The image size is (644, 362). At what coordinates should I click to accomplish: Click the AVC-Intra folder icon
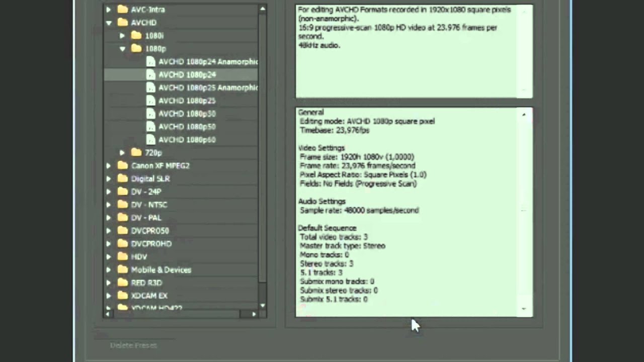(123, 9)
